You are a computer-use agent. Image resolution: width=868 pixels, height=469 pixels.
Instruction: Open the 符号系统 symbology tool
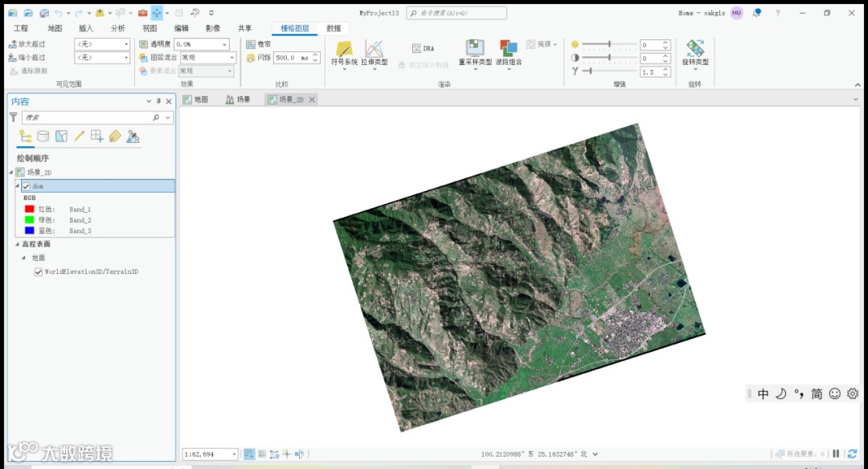click(344, 50)
